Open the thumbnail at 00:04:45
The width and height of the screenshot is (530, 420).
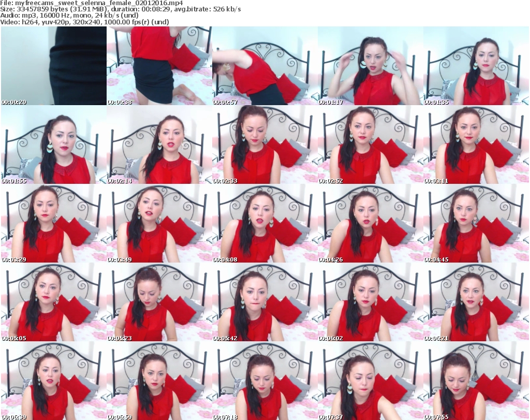pyautogui.click(x=476, y=224)
